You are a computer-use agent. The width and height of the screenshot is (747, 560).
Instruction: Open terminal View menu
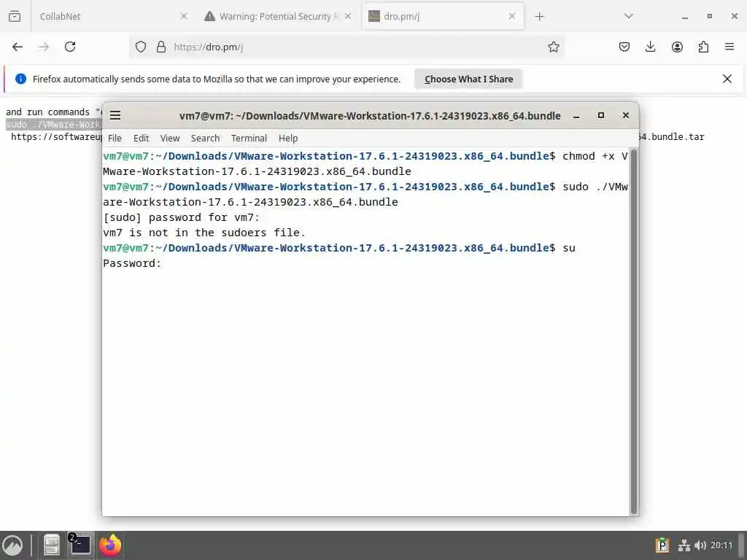170,138
